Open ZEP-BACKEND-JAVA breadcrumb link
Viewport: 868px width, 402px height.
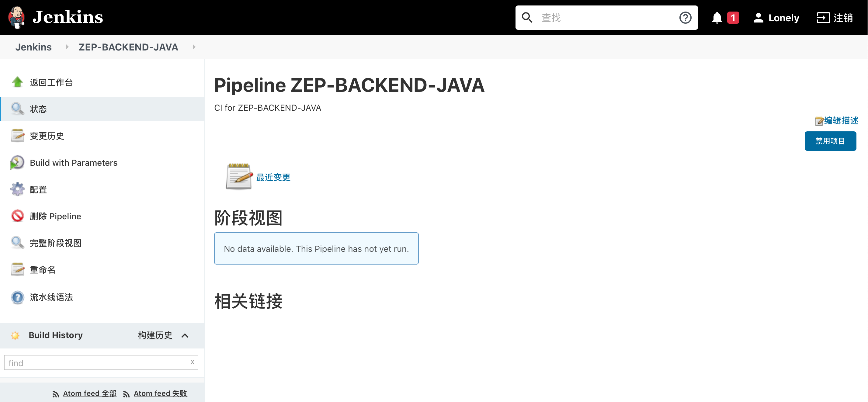pos(128,47)
